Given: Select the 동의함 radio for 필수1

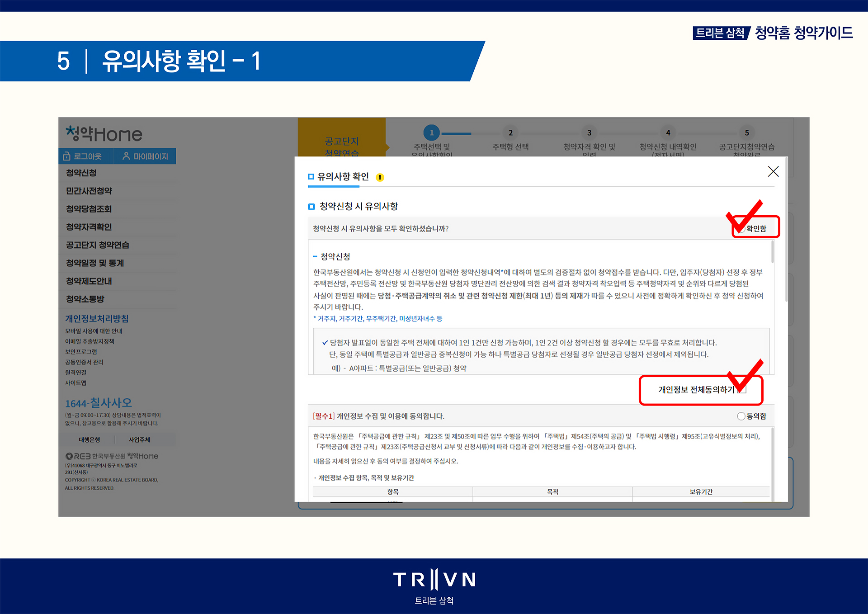Looking at the screenshot, I should [741, 416].
